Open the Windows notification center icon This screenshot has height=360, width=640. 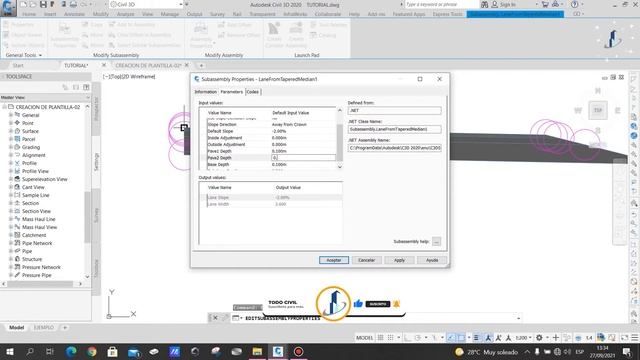(x=627, y=351)
